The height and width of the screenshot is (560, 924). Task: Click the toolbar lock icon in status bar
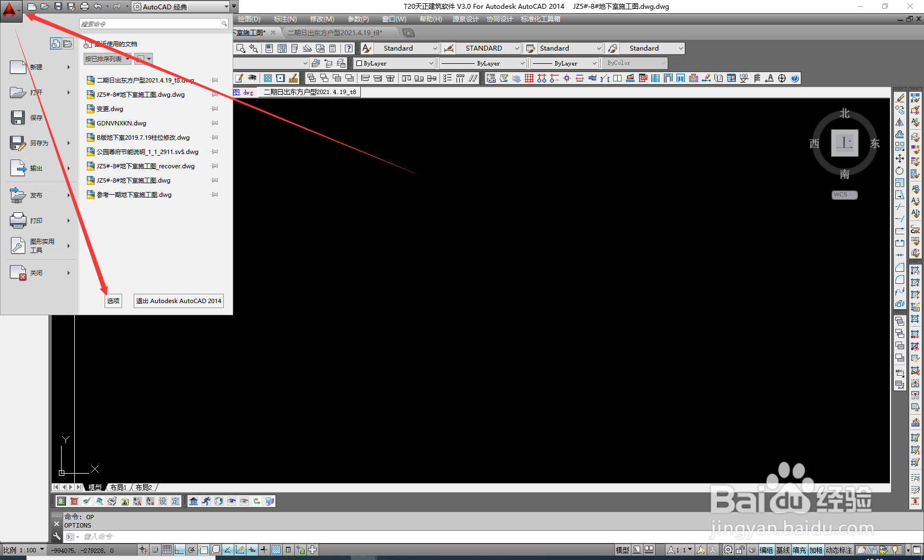point(740,550)
